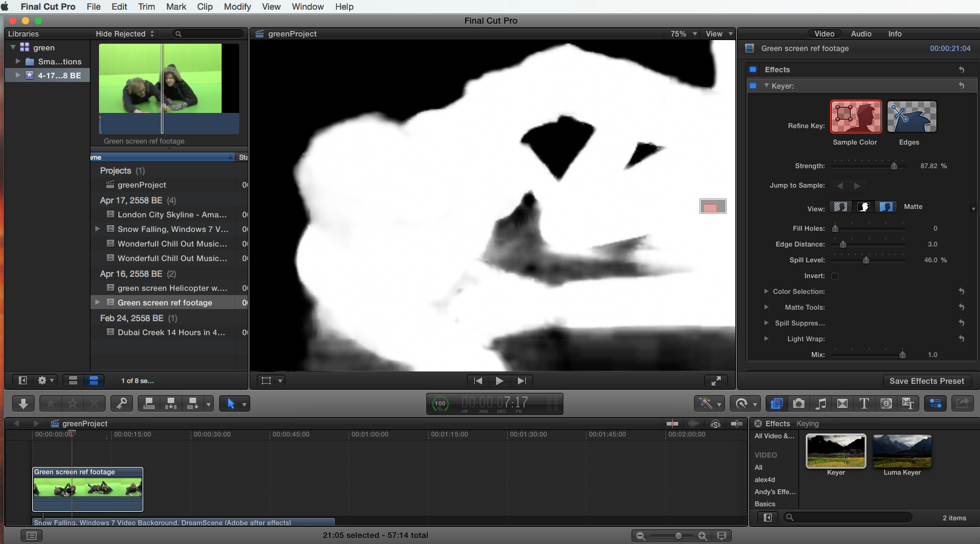This screenshot has width=980, height=544.
Task: Adjust the Strength slider handle
Action: coord(894,166)
